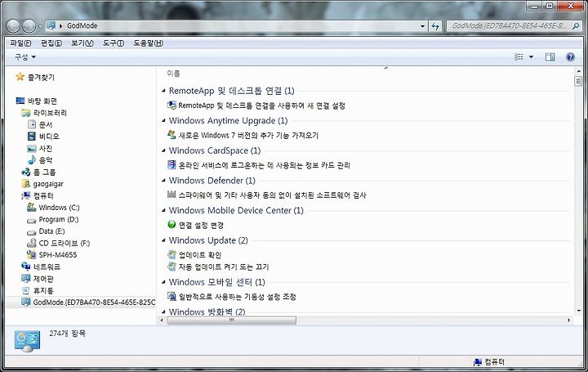Image resolution: width=588 pixels, height=372 pixels.
Task: Click the 문서 library icon
Action: click(x=32, y=124)
